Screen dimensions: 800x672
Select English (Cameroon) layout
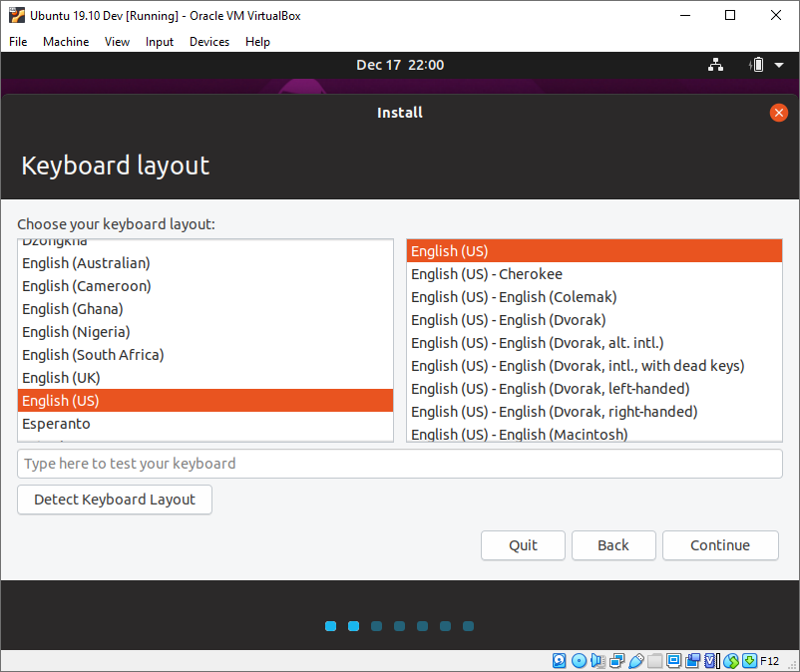tap(205, 286)
